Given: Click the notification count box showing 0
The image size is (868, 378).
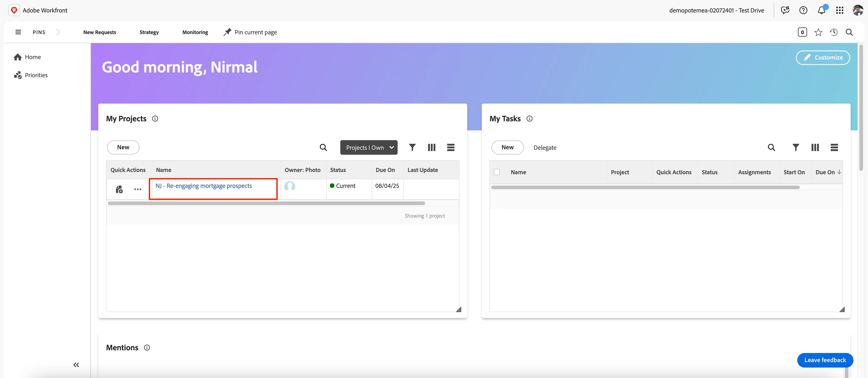Looking at the screenshot, I should (802, 32).
